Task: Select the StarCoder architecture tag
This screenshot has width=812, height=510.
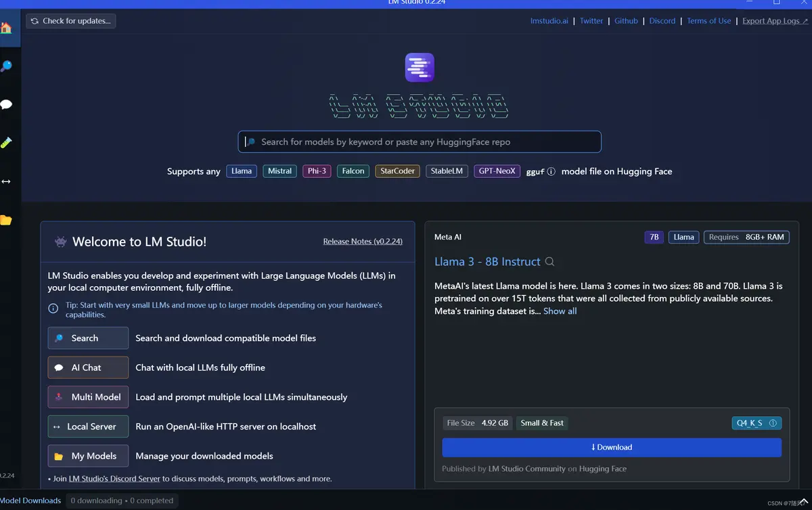Action: 397,171
